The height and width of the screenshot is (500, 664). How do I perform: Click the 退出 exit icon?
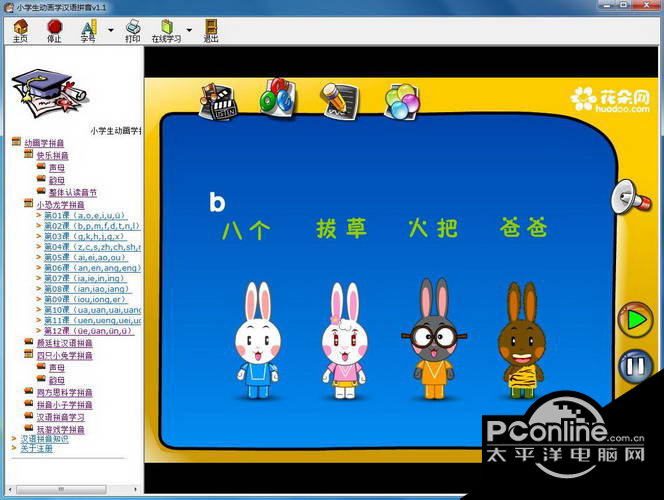211,30
